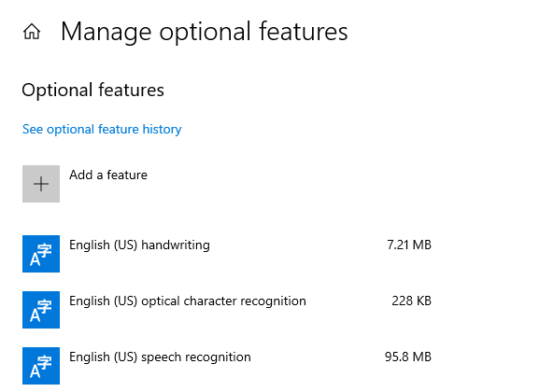
Task: Click the Home icon
Action: [32, 32]
